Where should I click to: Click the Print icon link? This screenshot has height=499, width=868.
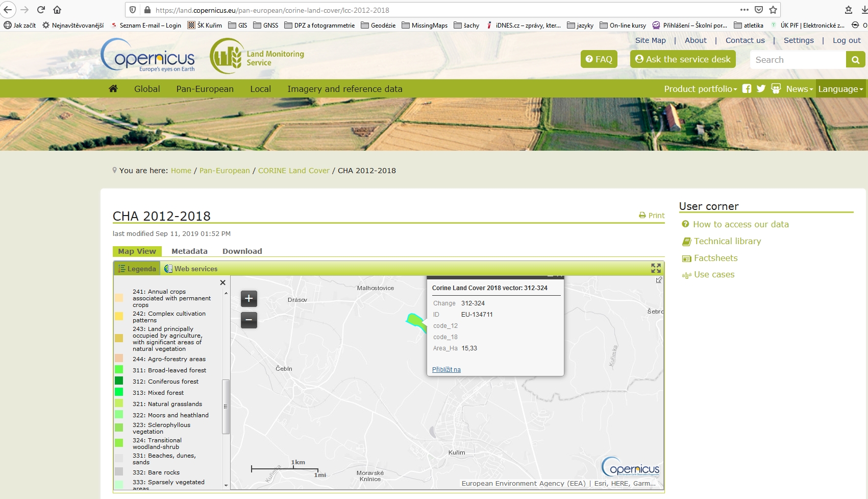pyautogui.click(x=652, y=216)
